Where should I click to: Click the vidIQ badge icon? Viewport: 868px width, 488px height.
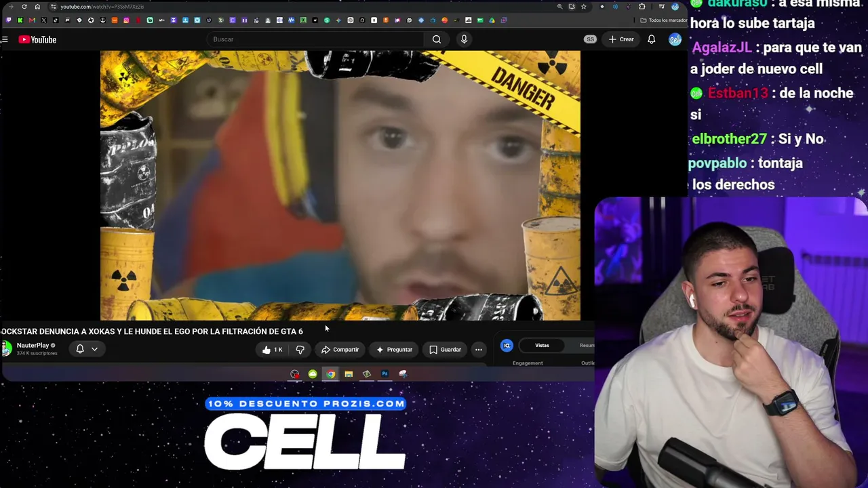tap(507, 346)
